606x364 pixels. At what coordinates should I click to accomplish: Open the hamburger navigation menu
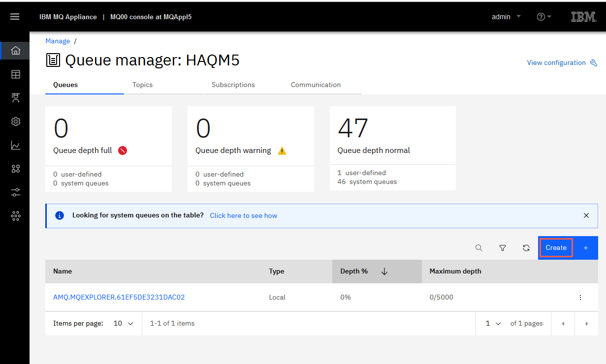(15, 17)
